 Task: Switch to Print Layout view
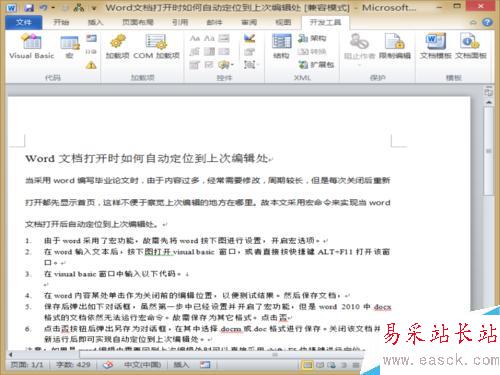307,365
